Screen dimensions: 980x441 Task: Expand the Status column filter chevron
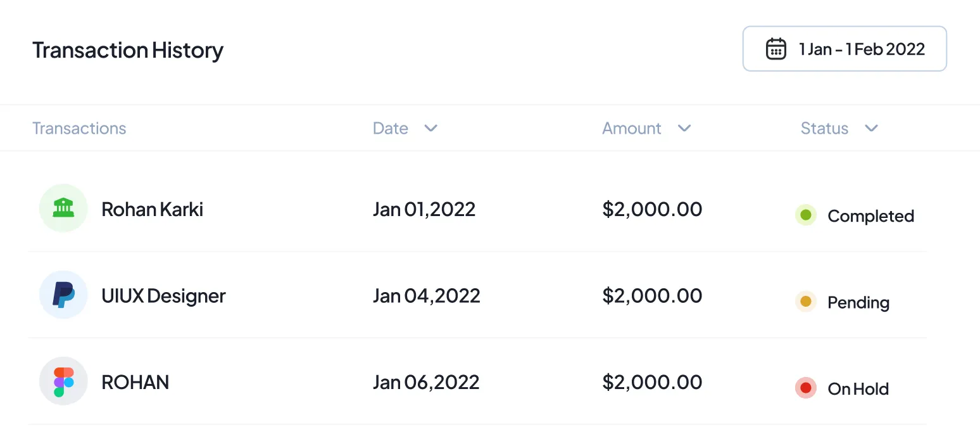pyautogui.click(x=871, y=128)
